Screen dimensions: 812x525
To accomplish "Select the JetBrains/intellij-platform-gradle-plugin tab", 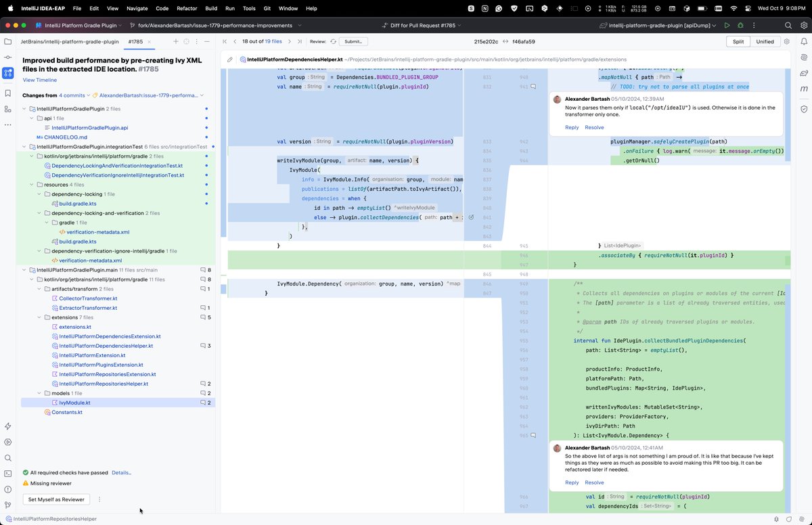I will (70, 41).
